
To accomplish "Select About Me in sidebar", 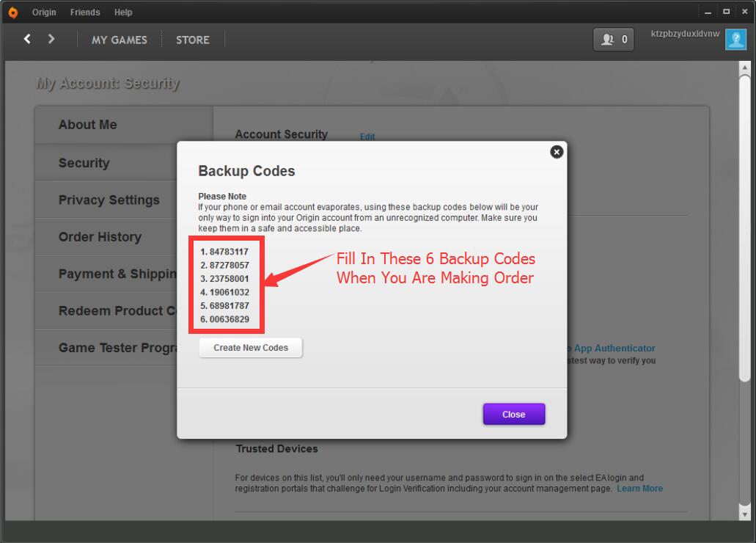I will pos(88,125).
